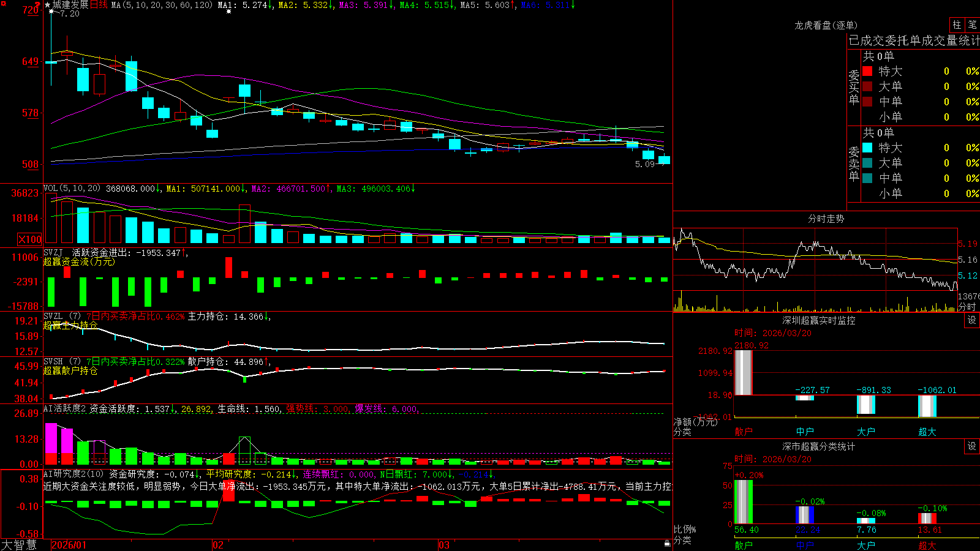Click the MA2: 5.332 value

(303, 5)
